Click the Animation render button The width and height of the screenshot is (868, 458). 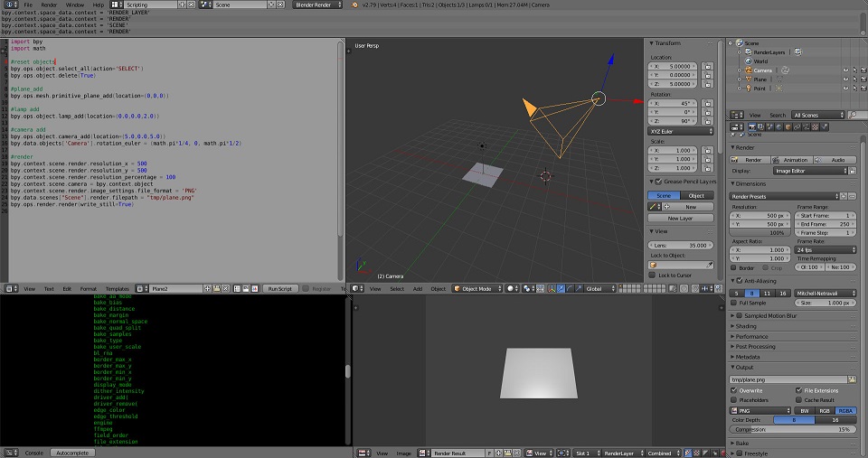click(792, 160)
